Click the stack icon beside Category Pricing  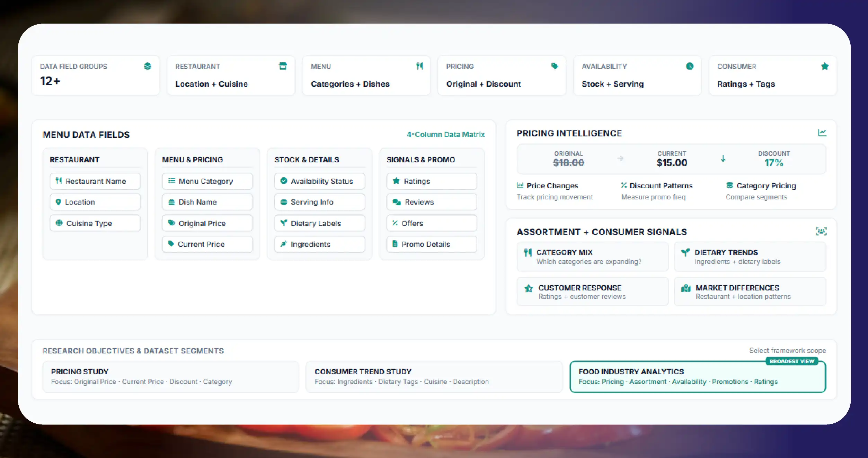point(729,186)
